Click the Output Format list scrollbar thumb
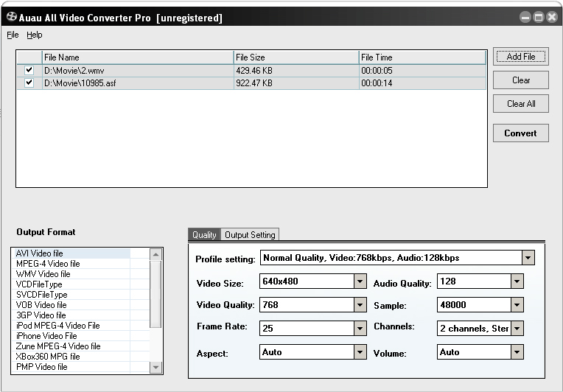 155,294
